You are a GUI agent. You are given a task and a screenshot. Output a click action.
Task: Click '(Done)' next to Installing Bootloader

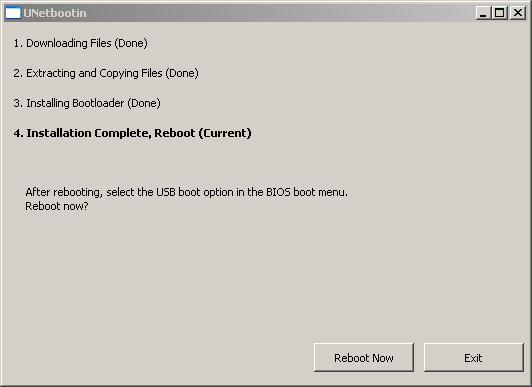click(x=144, y=103)
